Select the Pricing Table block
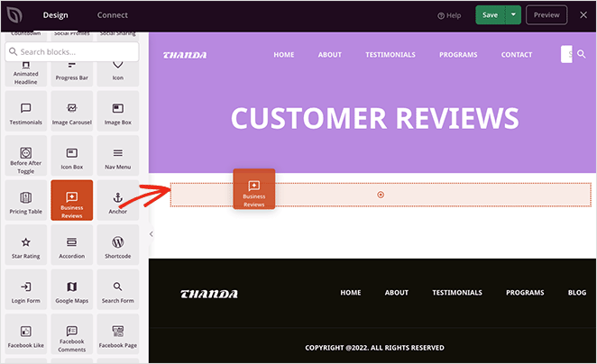Image resolution: width=597 pixels, height=364 pixels. click(25, 203)
